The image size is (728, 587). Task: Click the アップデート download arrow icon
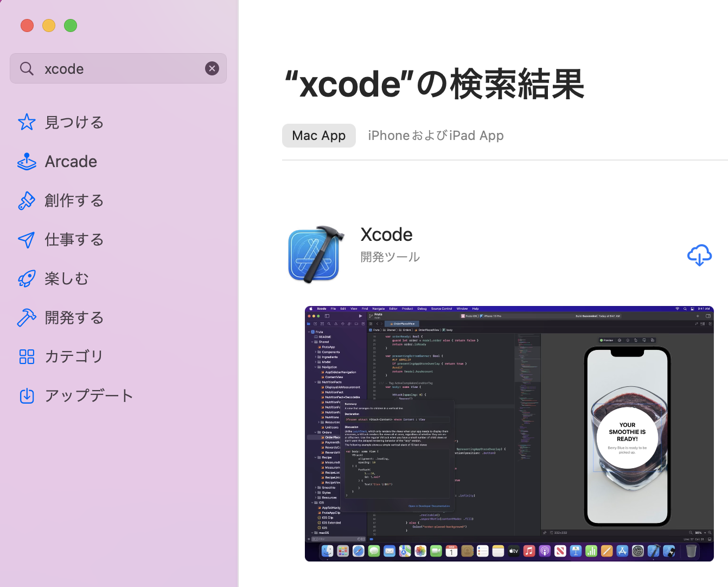pos(27,395)
